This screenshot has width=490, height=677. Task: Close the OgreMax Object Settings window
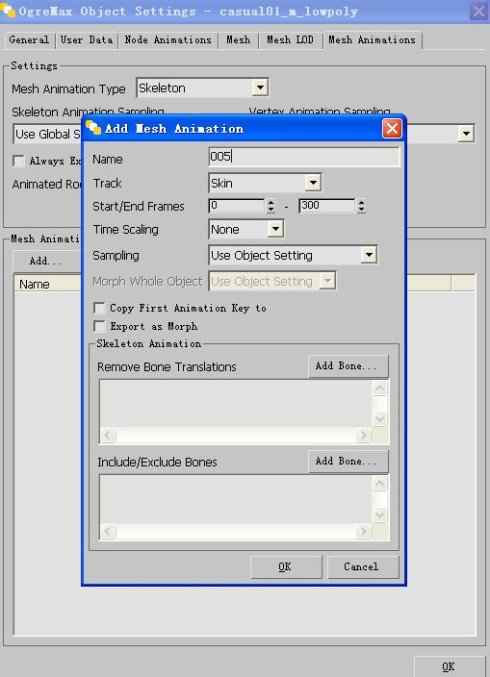[x=478, y=11]
